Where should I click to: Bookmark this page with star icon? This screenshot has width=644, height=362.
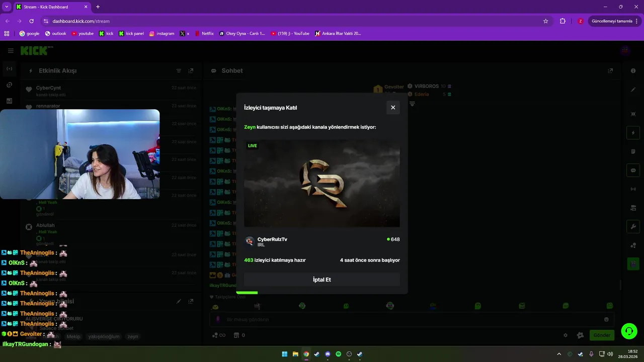pyautogui.click(x=545, y=21)
